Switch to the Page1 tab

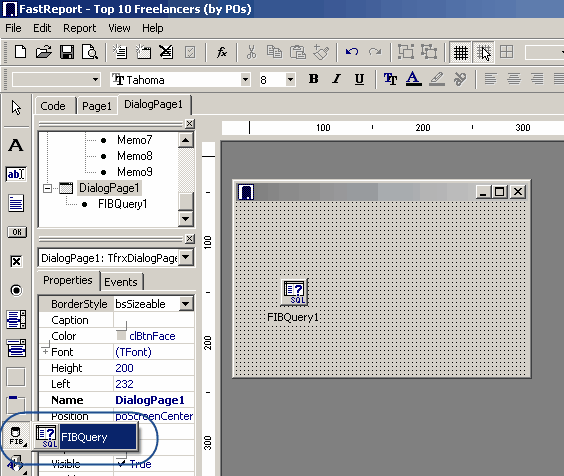(97, 106)
